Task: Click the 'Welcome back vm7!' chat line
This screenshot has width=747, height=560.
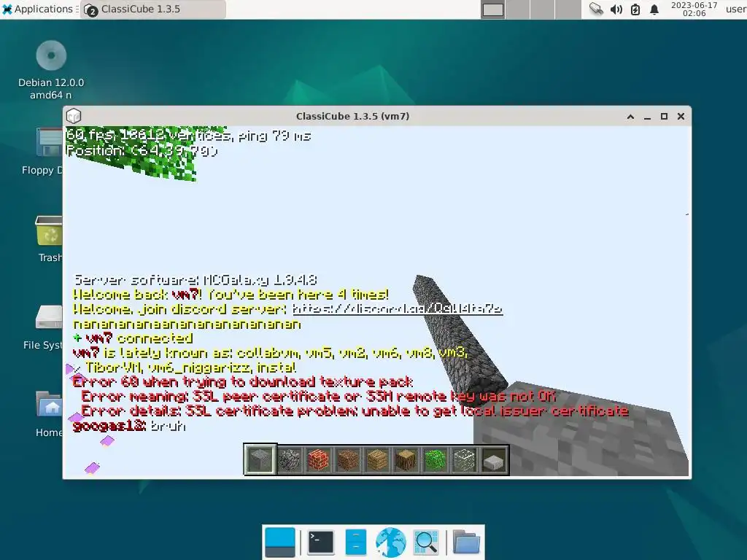Action: [x=231, y=295]
